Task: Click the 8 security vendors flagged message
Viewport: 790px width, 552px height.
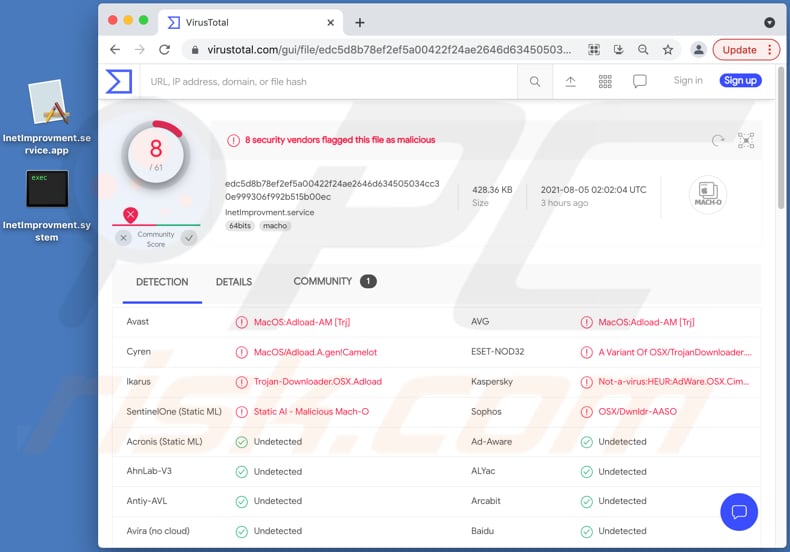Action: click(340, 140)
